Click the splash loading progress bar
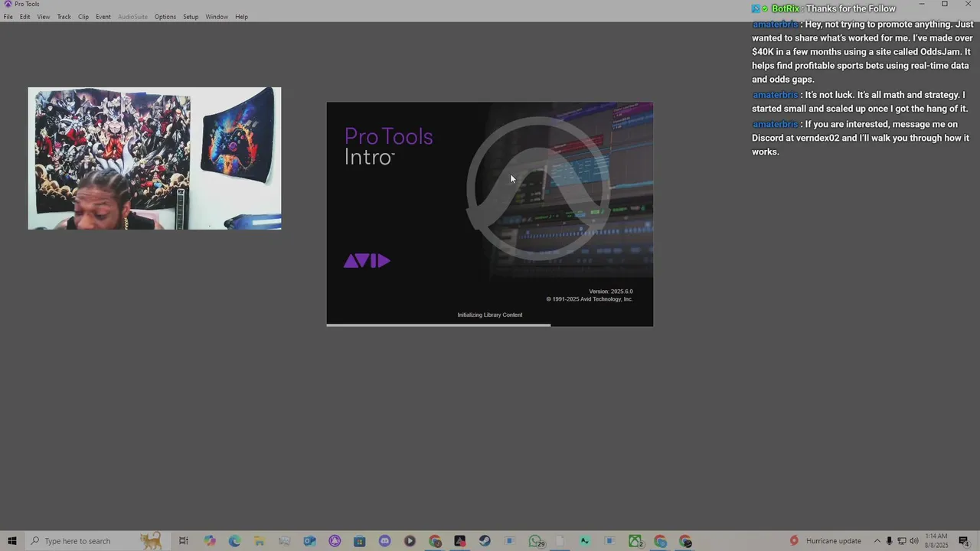The height and width of the screenshot is (551, 980). pyautogui.click(x=490, y=325)
